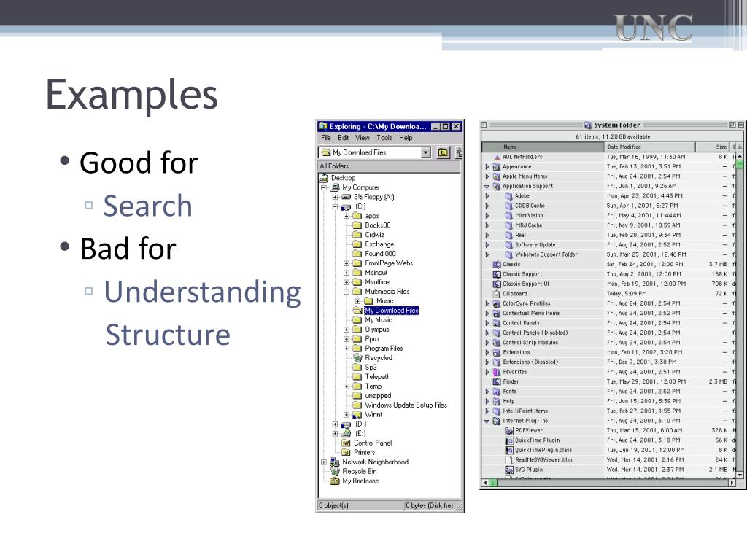Viewport: 747px width, 560px height.
Task: Select the Exchange folder icon
Action: point(357,244)
